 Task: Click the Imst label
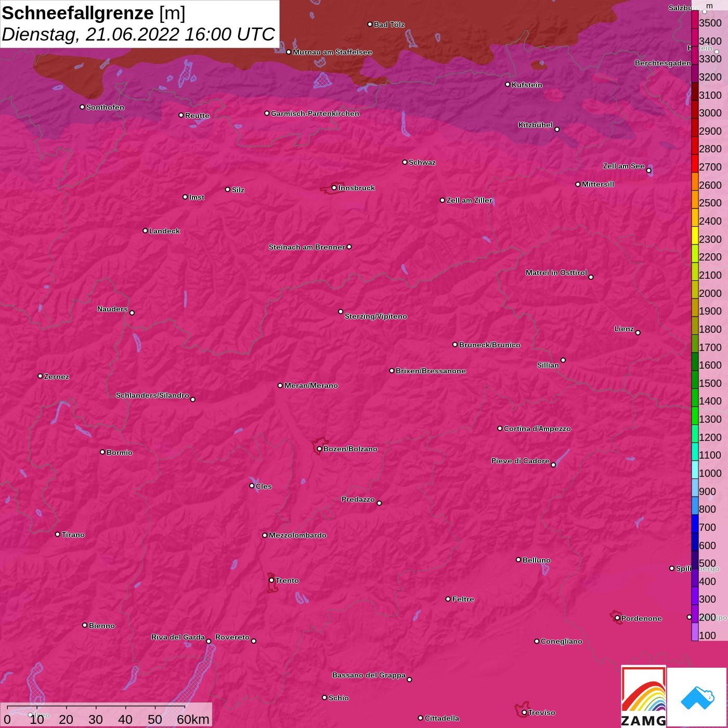[x=197, y=197]
